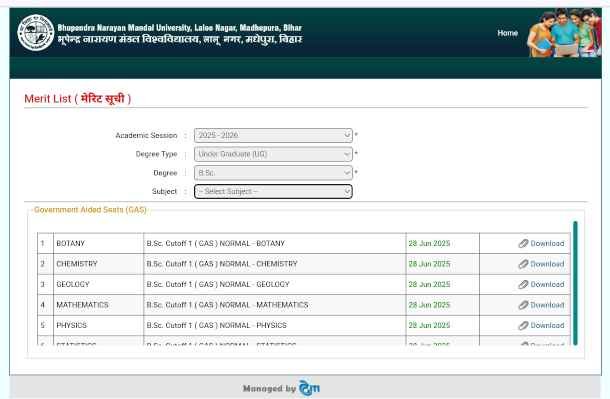Click the Hindi university name in the header
This screenshot has height=399, width=610.
coord(180,40)
